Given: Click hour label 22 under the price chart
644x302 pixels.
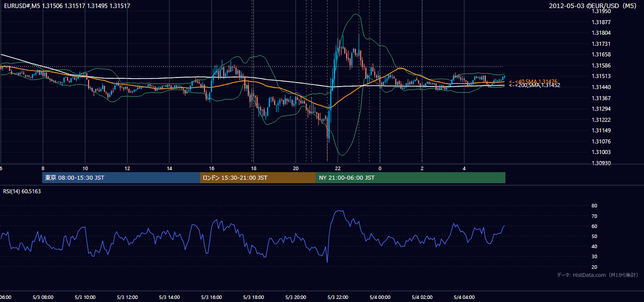Looking at the screenshot, I should tap(338, 169).
